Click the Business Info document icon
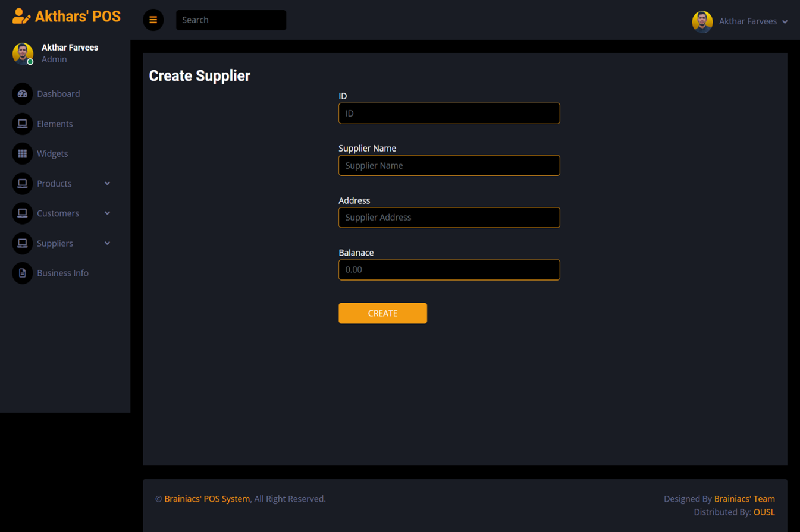The height and width of the screenshot is (532, 800). point(23,273)
